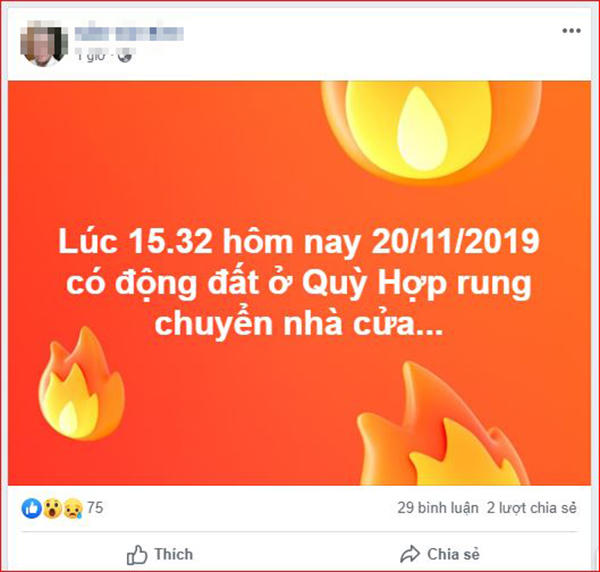Open the blurred author name link

[129, 34]
